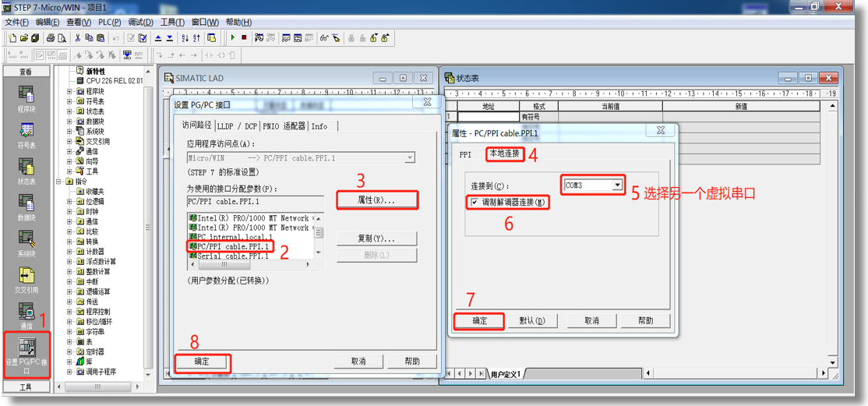Click the 工具 bar at navigation bottom
868x406 pixels.
[x=26, y=387]
